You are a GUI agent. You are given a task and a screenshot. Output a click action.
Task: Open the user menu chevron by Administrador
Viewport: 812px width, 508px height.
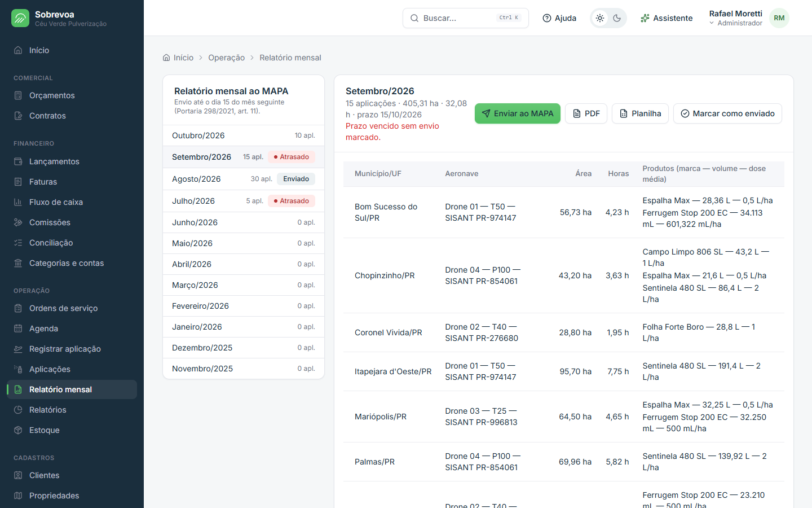tap(712, 23)
